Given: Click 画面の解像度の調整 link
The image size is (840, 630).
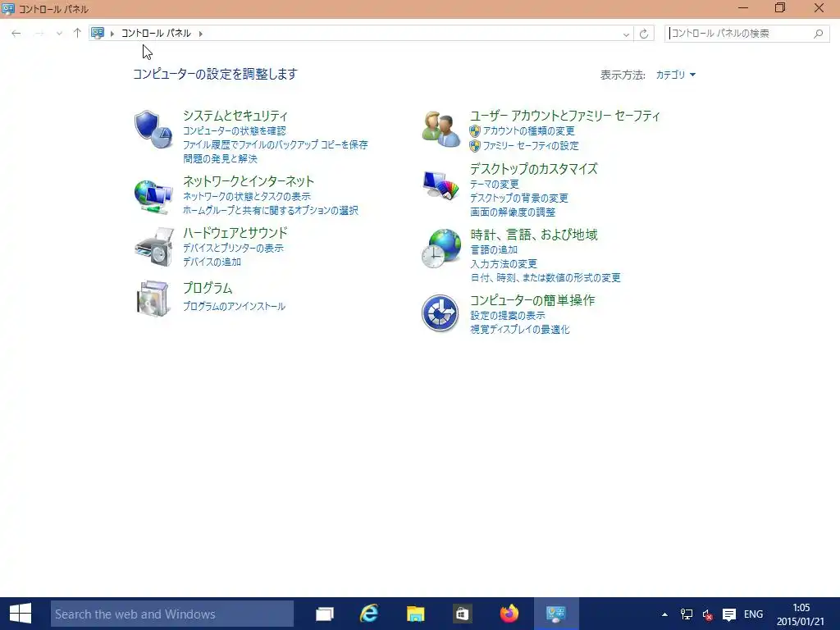Looking at the screenshot, I should click(x=513, y=212).
